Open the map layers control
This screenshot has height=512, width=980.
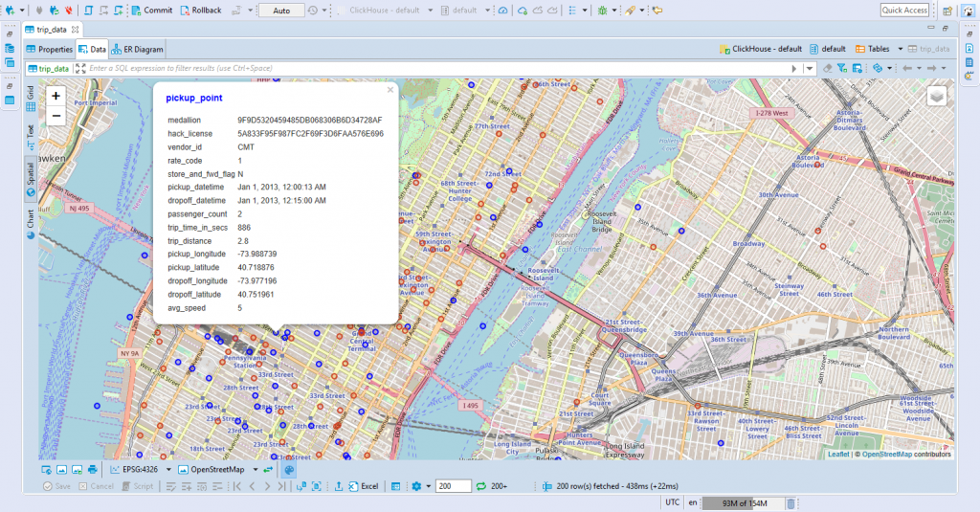936,97
